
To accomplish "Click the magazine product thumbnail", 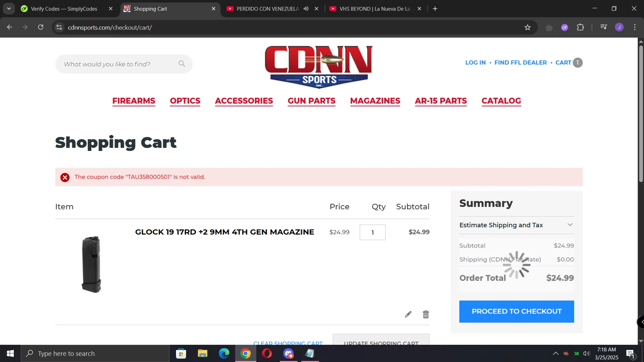I will tap(91, 264).
